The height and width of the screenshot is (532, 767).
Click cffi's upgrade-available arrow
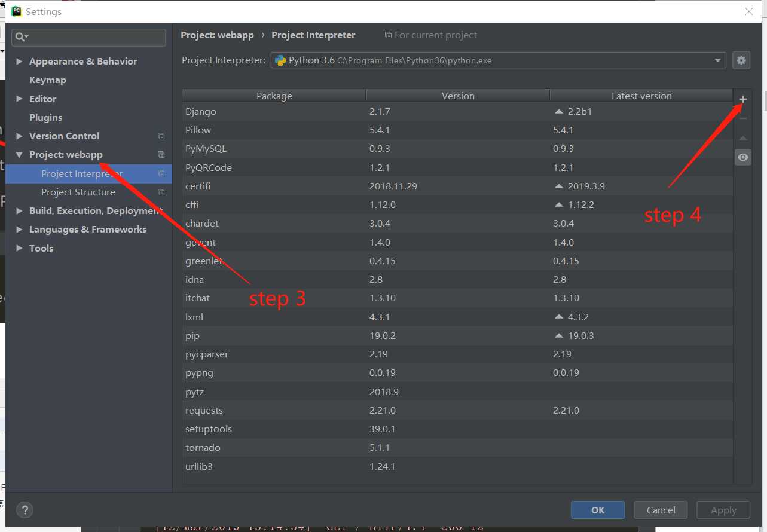pos(559,204)
